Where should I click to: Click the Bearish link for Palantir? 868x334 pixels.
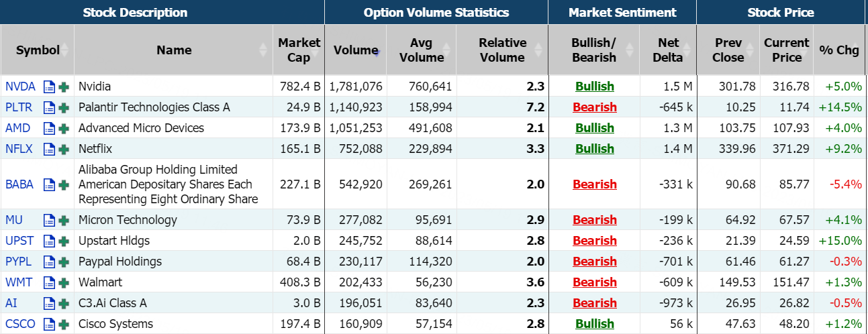(594, 107)
